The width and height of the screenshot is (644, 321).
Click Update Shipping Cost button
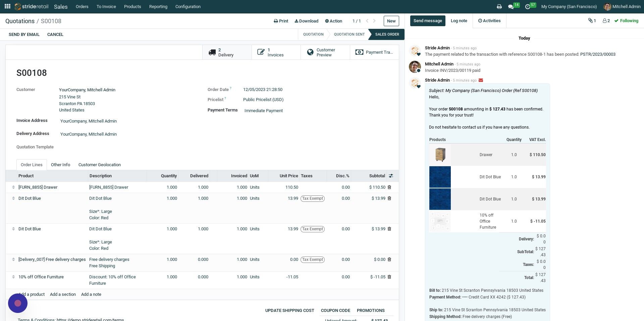[290, 311]
